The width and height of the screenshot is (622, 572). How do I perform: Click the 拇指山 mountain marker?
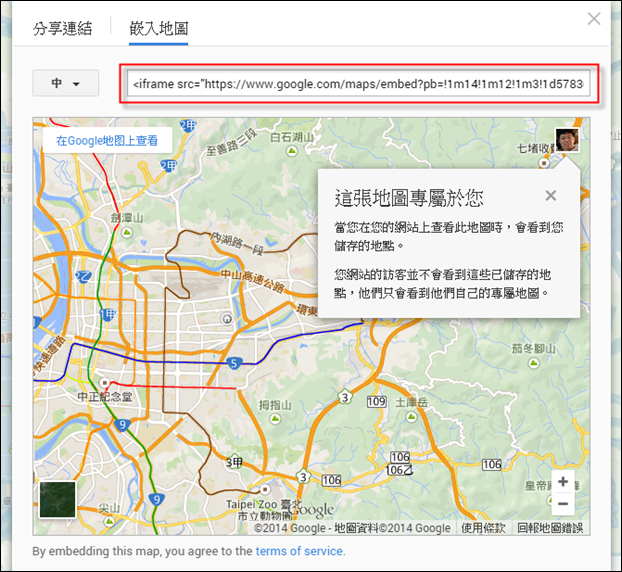[275, 418]
